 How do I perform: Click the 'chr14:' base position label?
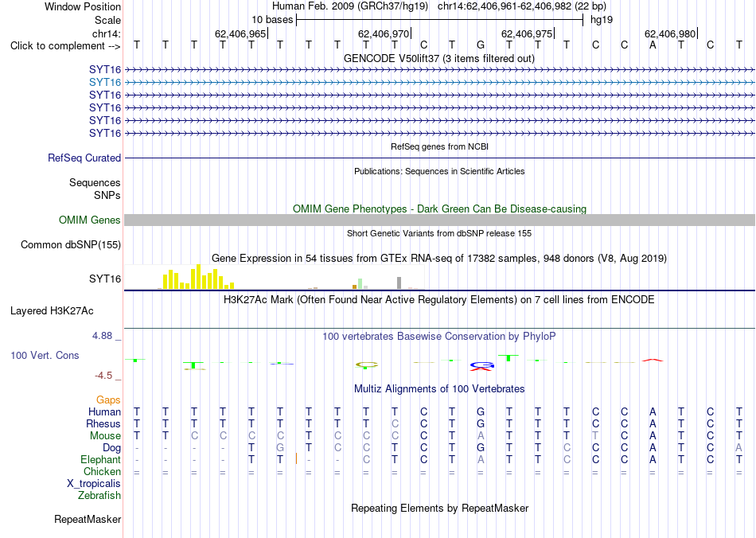[107, 33]
